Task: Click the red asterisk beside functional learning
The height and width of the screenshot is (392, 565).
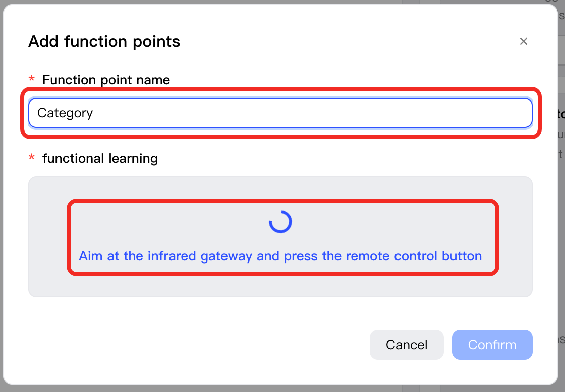Action: click(x=32, y=157)
